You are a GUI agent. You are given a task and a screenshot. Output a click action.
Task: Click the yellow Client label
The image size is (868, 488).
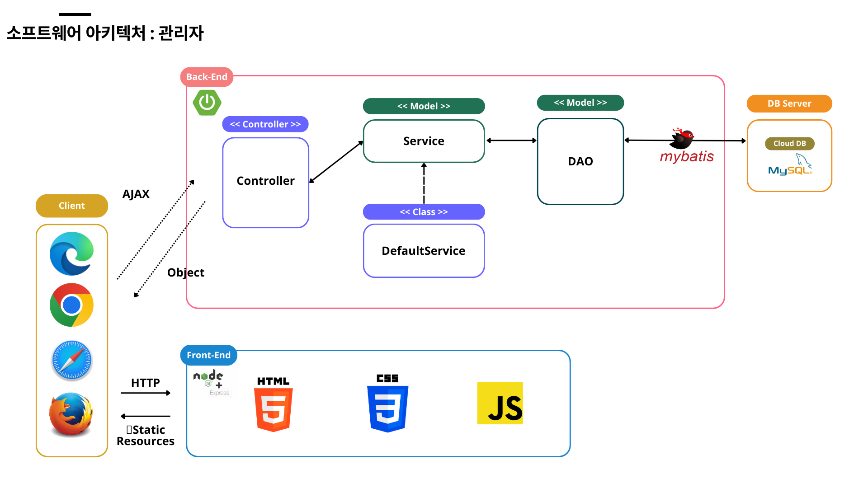pyautogui.click(x=71, y=206)
